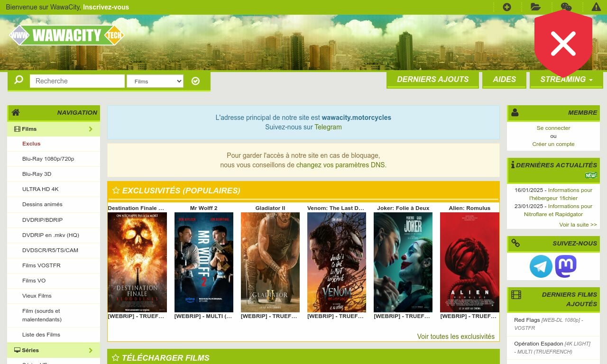Click Voir la suite >> link
The height and width of the screenshot is (364, 607).
pyautogui.click(x=578, y=225)
